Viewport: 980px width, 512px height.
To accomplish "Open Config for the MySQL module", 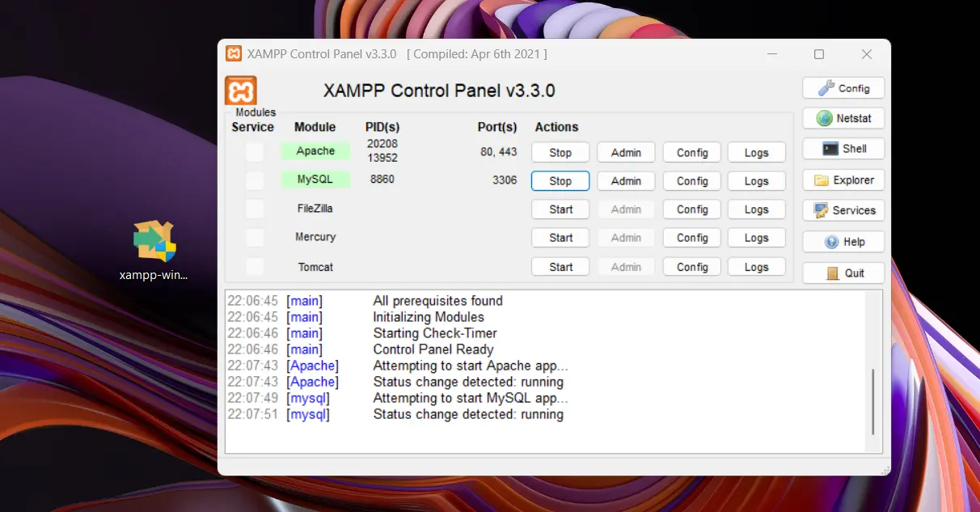I will click(x=692, y=181).
